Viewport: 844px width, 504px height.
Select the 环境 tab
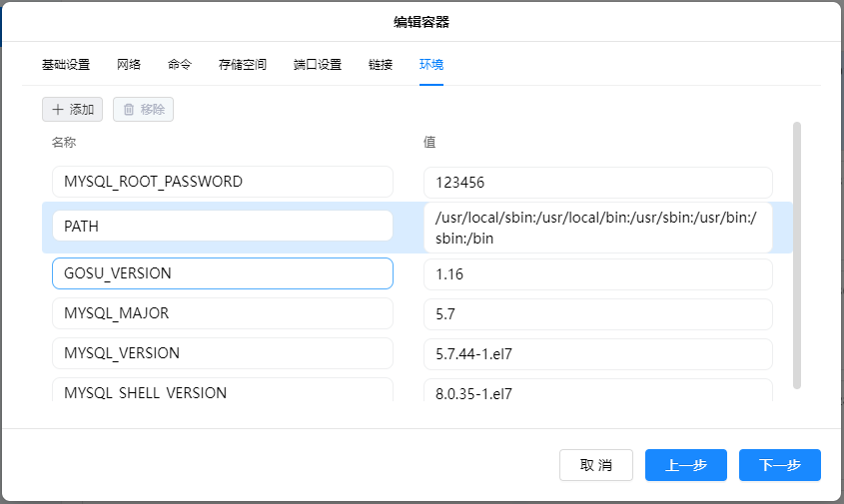click(x=431, y=65)
